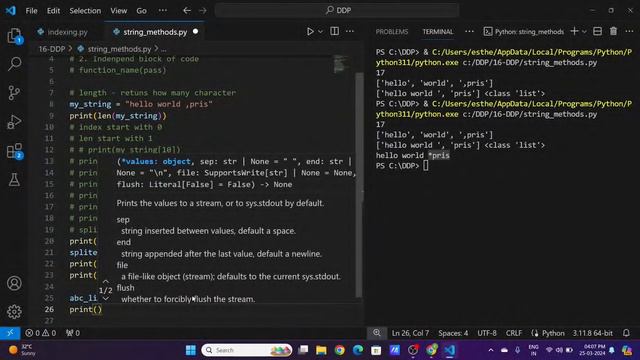Open the Windows Start menu

click(x=190, y=350)
